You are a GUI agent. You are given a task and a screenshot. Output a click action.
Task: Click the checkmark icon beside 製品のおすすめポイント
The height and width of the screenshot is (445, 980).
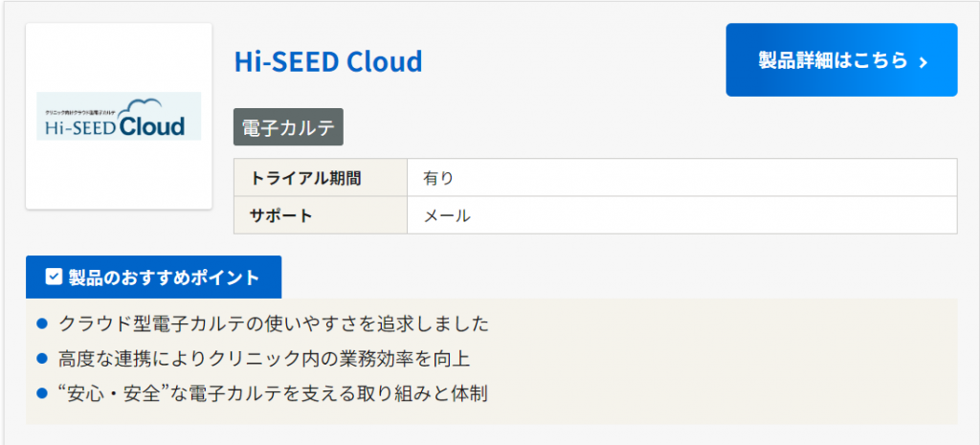tap(54, 278)
